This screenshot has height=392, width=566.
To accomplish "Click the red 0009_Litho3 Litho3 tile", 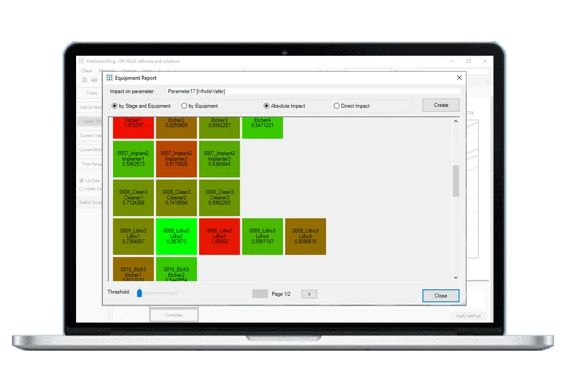I will pyautogui.click(x=219, y=236).
